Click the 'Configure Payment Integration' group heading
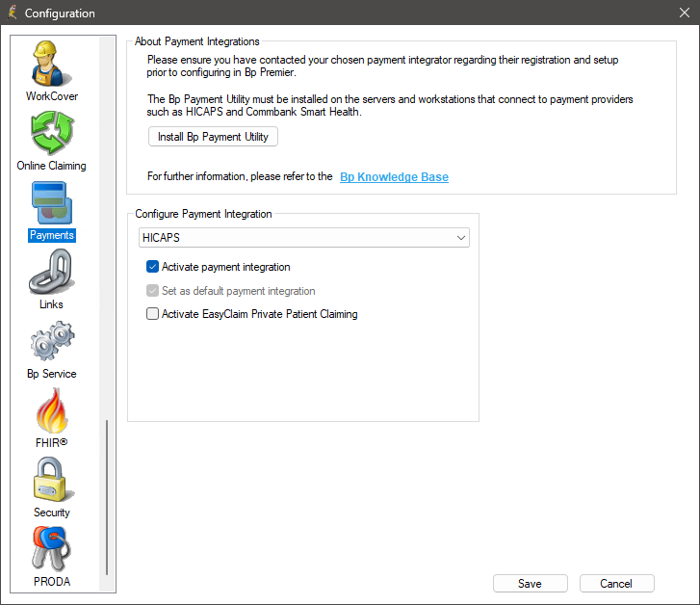 [x=203, y=214]
